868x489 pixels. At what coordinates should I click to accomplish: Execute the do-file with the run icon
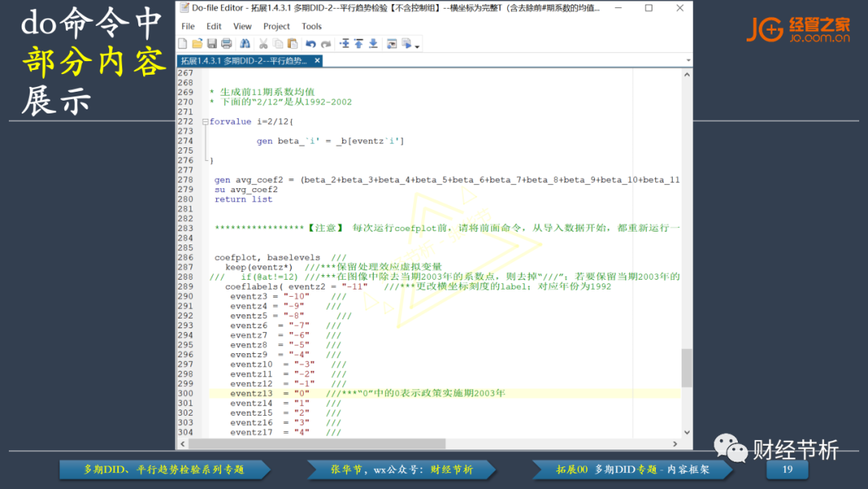point(407,43)
